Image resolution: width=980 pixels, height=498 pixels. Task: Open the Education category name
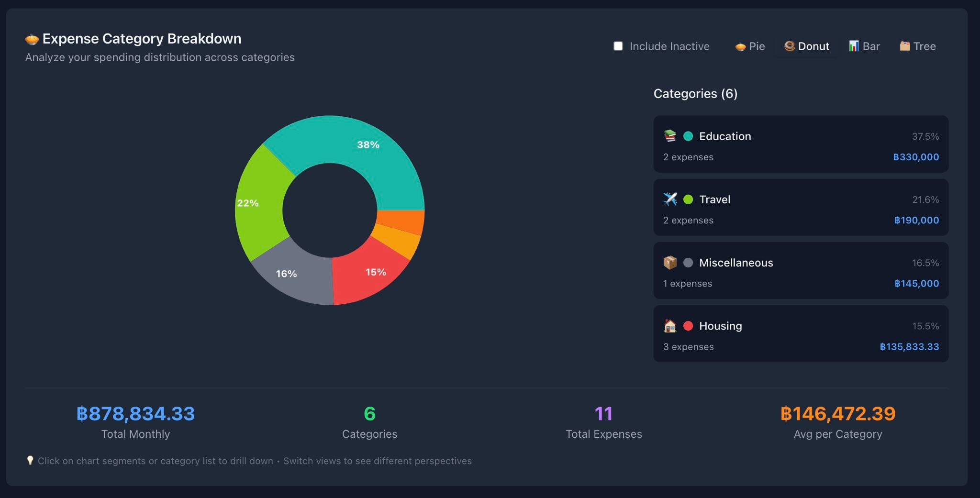point(725,136)
